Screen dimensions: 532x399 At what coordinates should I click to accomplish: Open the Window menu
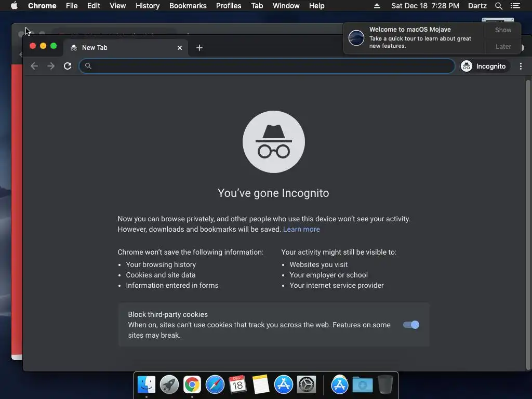click(x=286, y=6)
